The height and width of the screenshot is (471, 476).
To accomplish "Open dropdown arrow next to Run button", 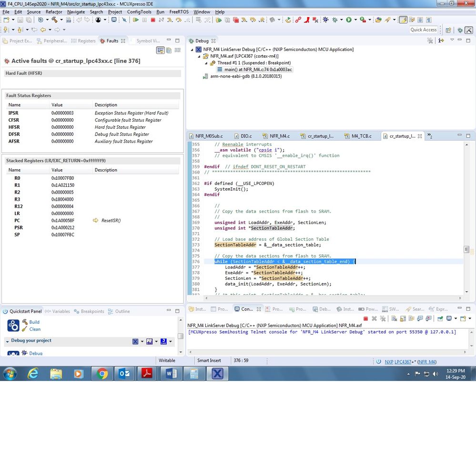I will click(x=355, y=20).
